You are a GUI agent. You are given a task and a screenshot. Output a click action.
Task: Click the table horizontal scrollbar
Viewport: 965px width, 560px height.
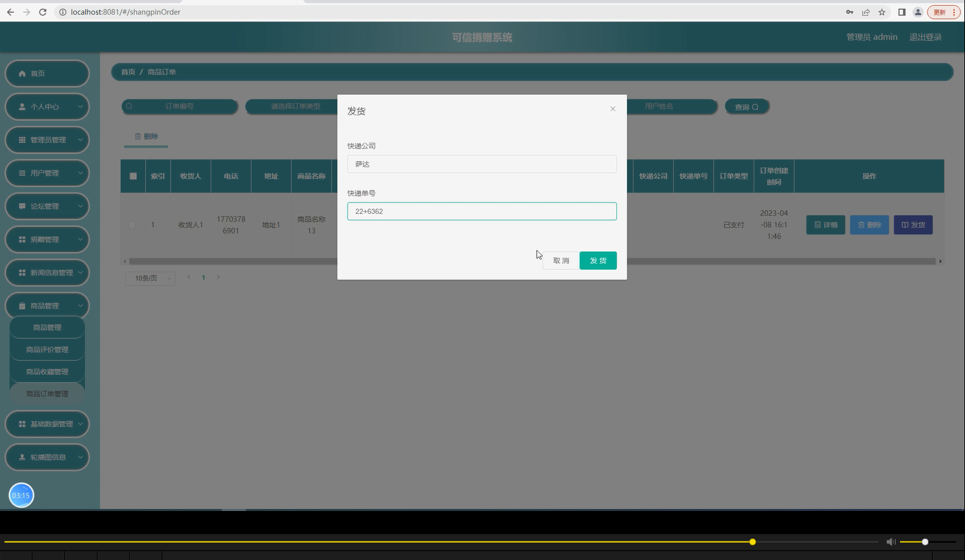[x=532, y=261]
